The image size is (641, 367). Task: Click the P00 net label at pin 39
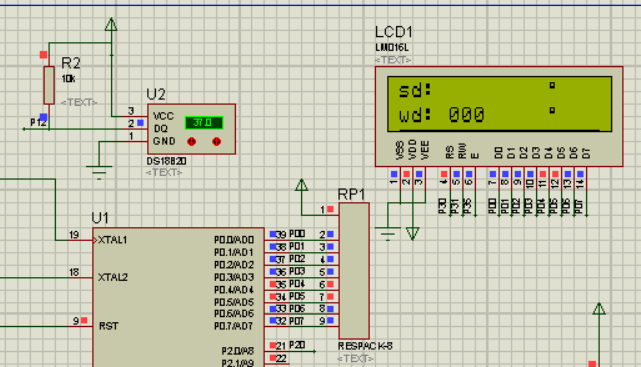(297, 234)
